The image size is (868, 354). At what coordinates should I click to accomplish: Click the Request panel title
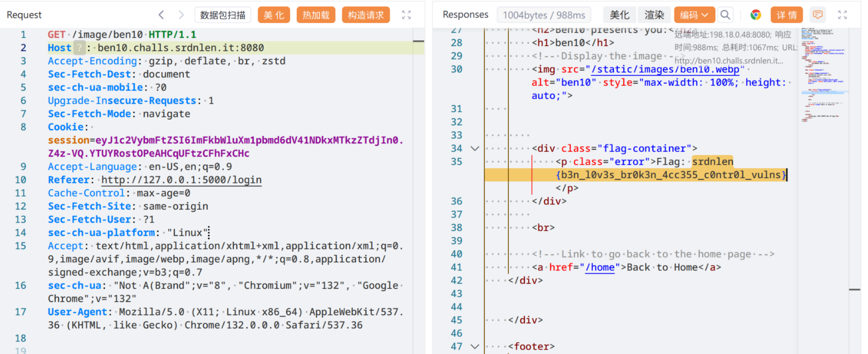(24, 15)
